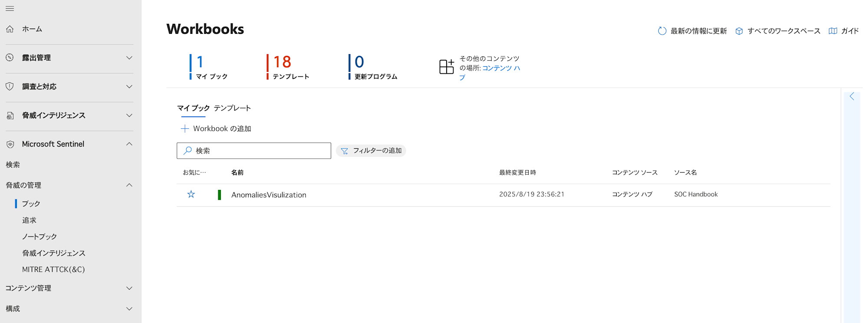Follow the コンテンツ ハブ link
The image size is (868, 323).
[x=490, y=72]
